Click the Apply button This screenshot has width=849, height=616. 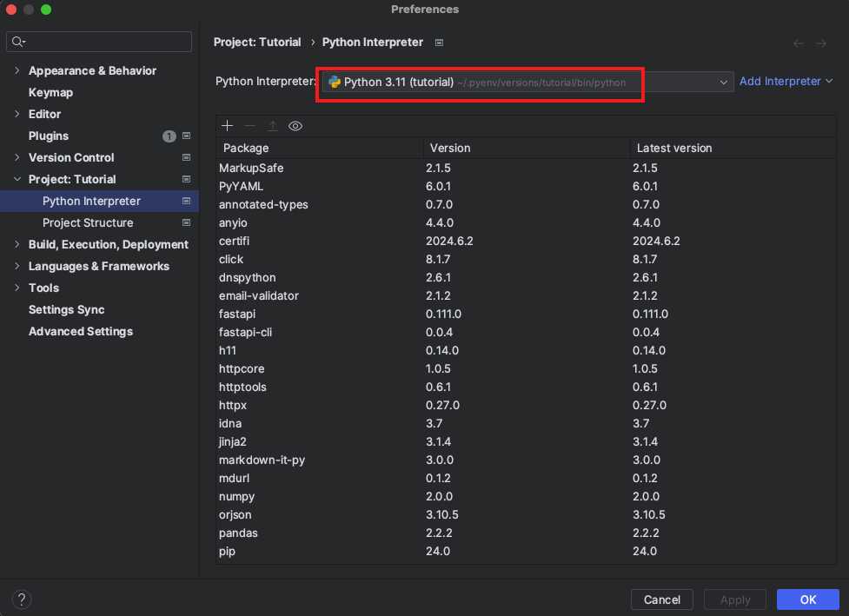[735, 599]
